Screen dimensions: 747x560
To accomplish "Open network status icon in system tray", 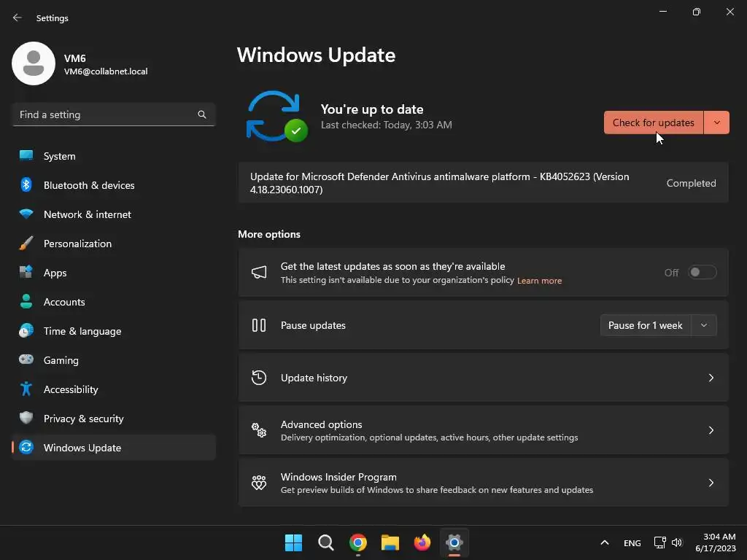I will [659, 542].
